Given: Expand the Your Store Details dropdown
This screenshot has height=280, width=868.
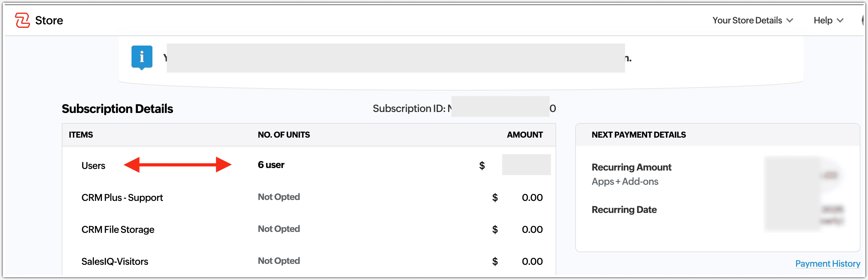Looking at the screenshot, I should click(752, 21).
